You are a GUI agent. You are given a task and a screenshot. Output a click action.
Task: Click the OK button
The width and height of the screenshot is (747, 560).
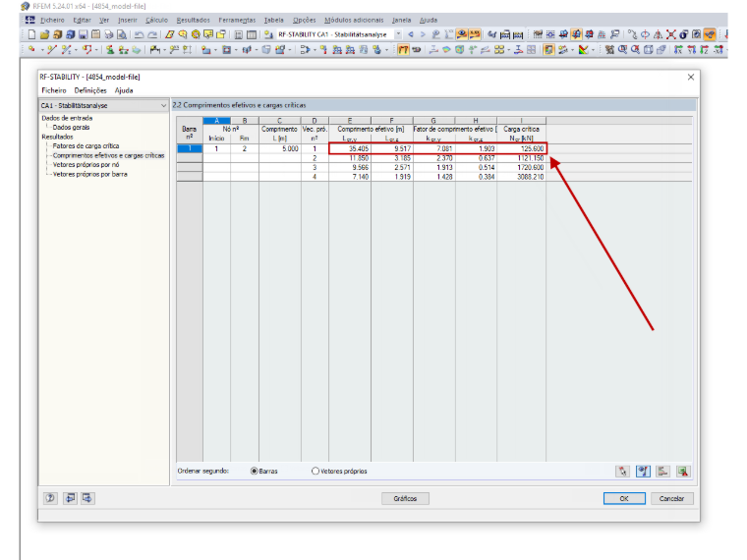click(x=624, y=498)
